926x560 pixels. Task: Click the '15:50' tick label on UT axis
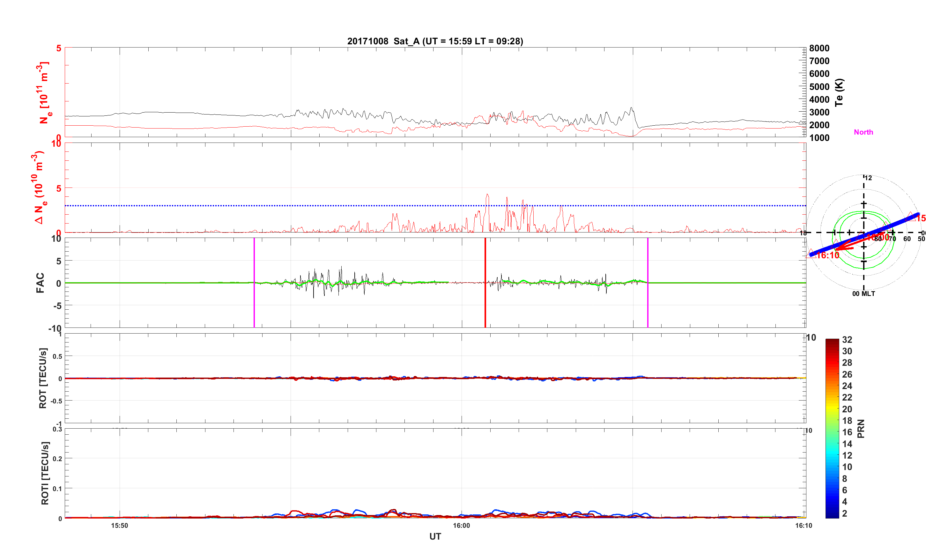tap(120, 526)
